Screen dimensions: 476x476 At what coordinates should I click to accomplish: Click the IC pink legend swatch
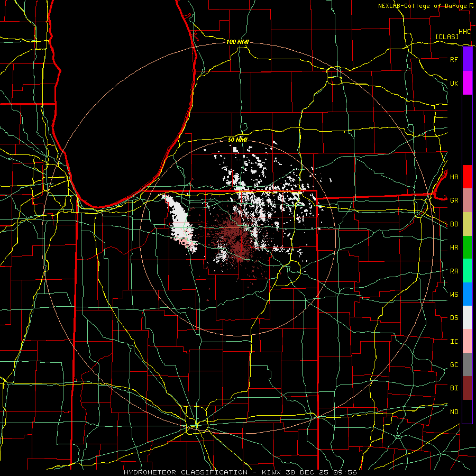pyautogui.click(x=467, y=341)
